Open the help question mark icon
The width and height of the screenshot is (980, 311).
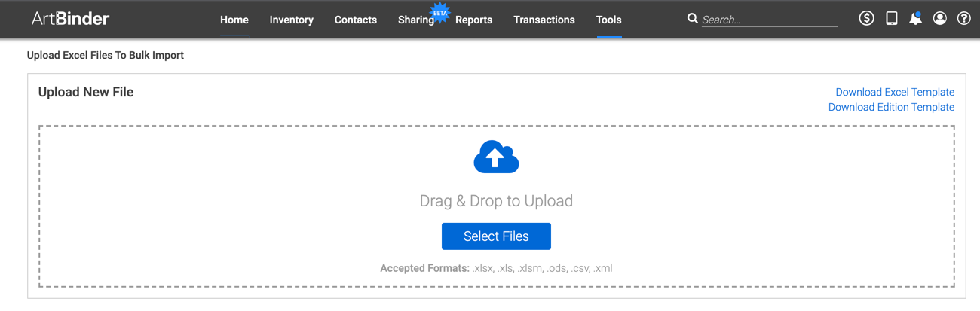pyautogui.click(x=963, y=19)
